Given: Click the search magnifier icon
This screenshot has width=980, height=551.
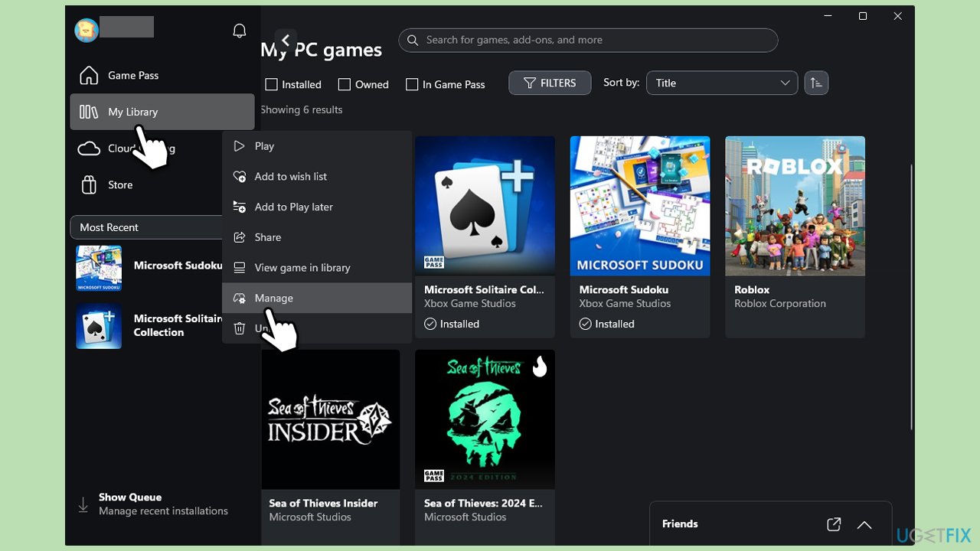Looking at the screenshot, I should 413,40.
